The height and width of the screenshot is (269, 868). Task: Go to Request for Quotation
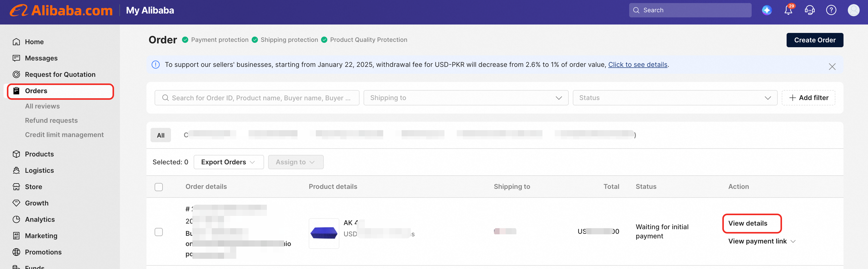pos(60,75)
